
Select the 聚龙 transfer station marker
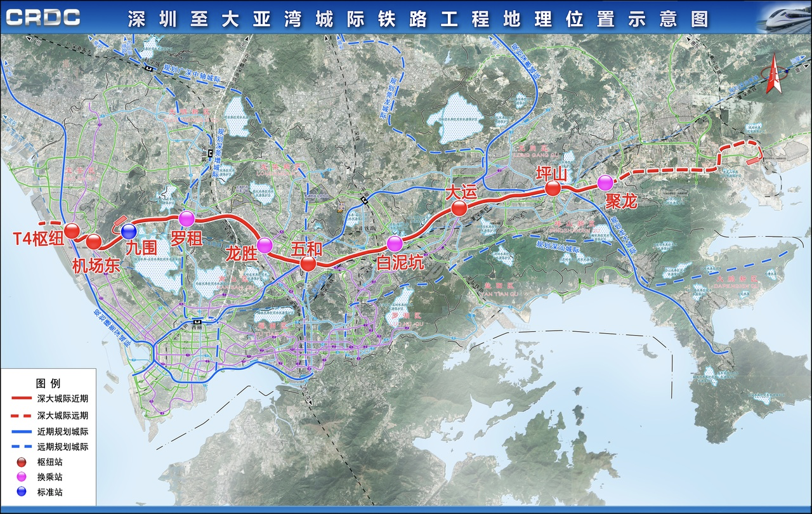click(605, 182)
